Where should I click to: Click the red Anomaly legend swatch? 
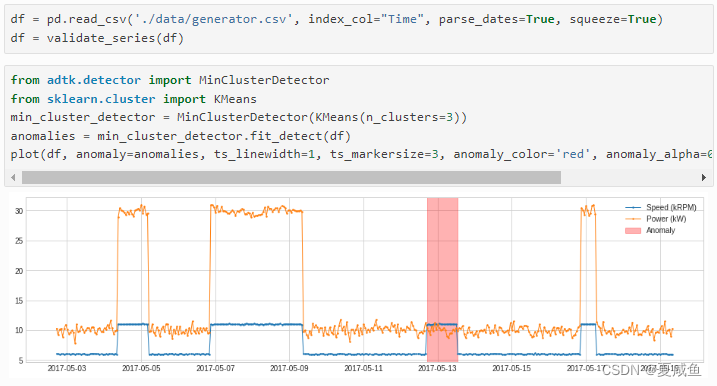tap(633, 231)
